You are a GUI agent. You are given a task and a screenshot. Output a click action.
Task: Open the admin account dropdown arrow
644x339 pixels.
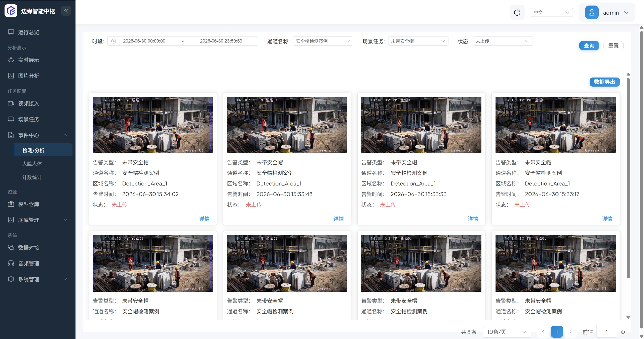pyautogui.click(x=626, y=13)
